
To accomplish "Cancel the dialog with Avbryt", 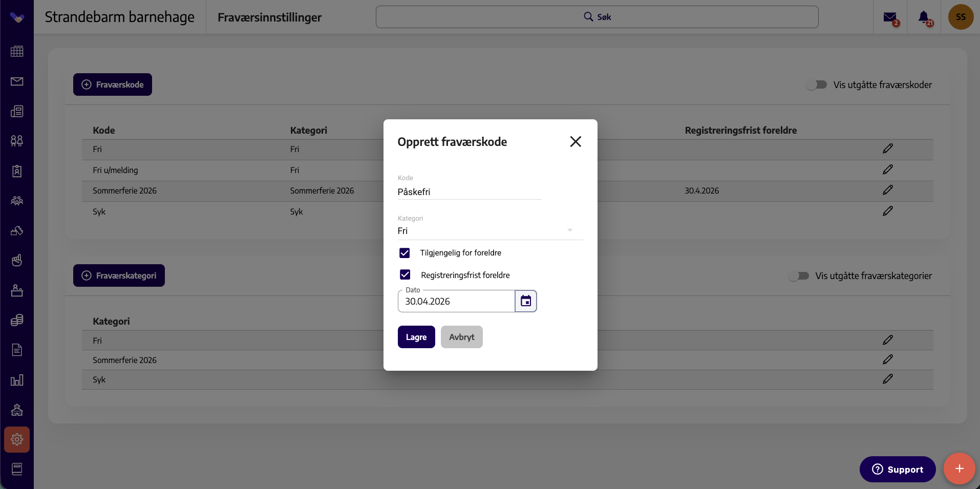I will [x=461, y=337].
